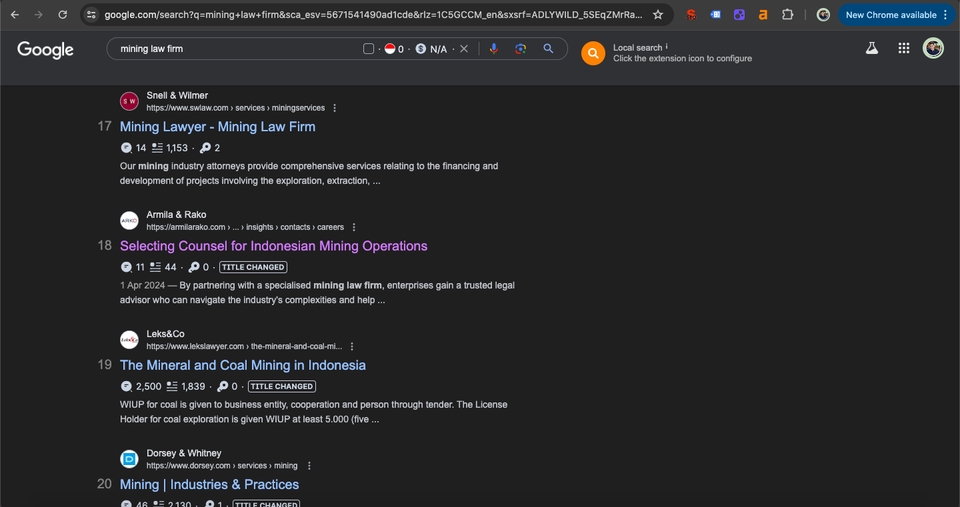960x507 pixels.
Task: Click traffic icon with value 14 on result 17
Action: (126, 148)
